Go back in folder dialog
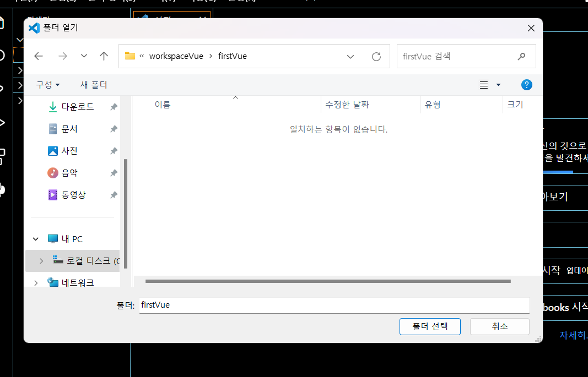The height and width of the screenshot is (377, 588). pyautogui.click(x=39, y=56)
